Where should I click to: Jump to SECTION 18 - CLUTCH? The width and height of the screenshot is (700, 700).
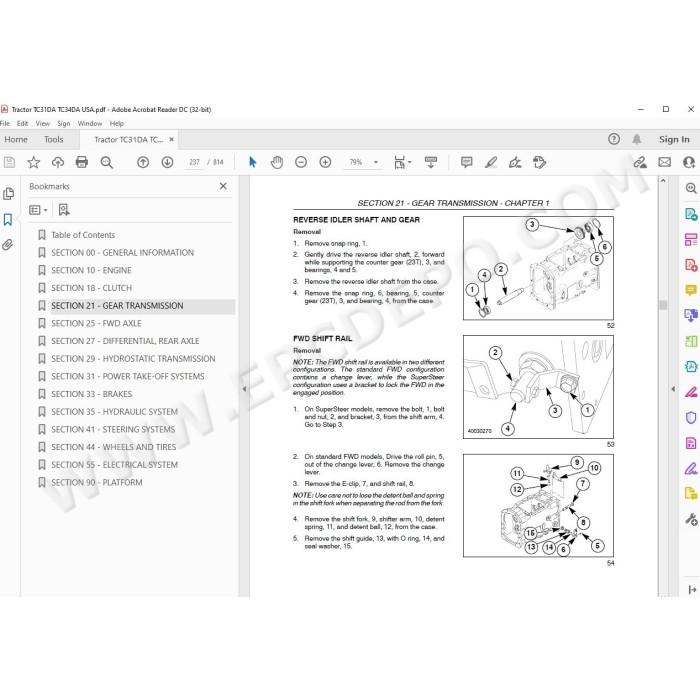tap(92, 288)
